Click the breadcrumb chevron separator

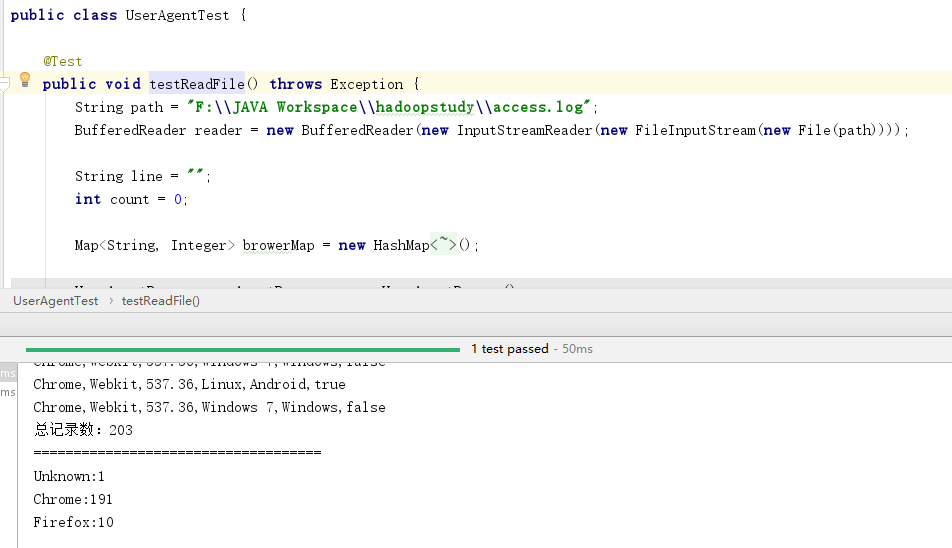(x=110, y=301)
